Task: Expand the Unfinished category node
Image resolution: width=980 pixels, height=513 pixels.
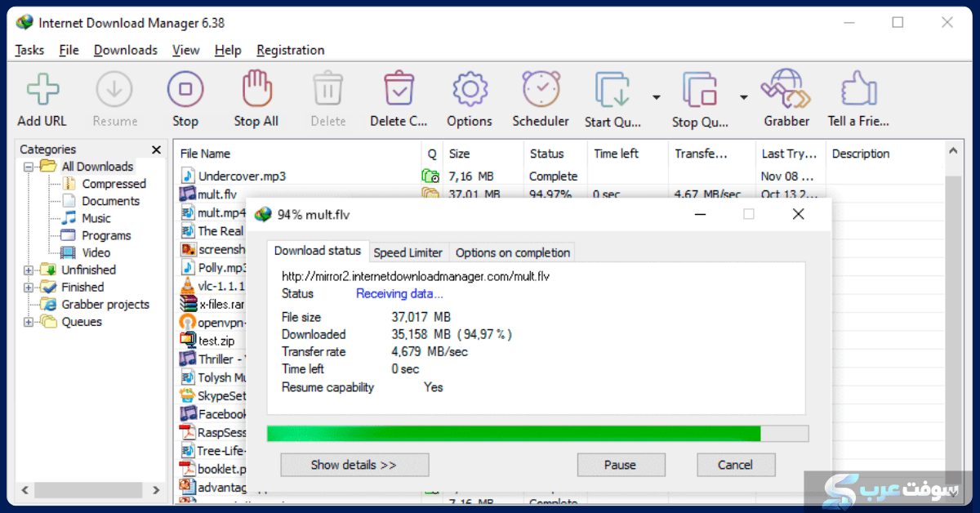Action: tap(29, 270)
